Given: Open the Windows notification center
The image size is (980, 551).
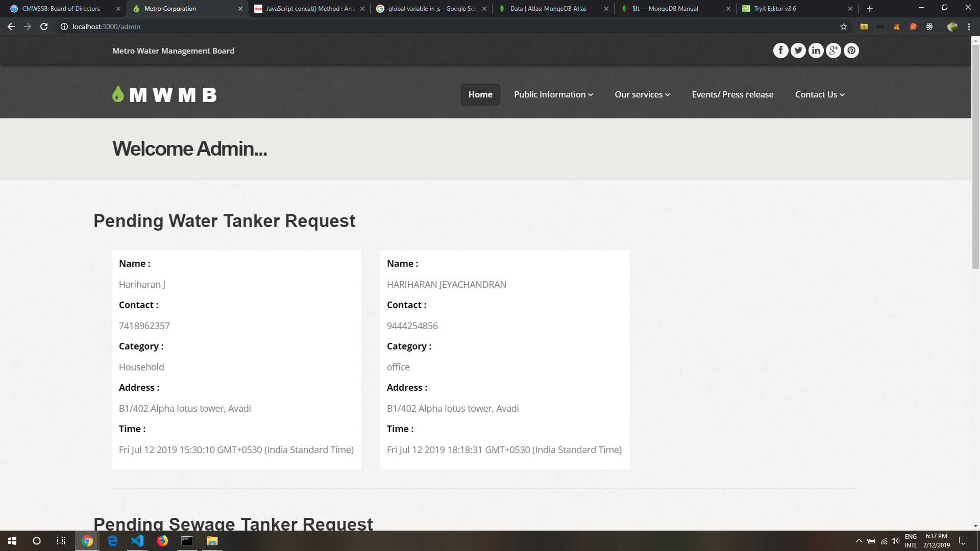Looking at the screenshot, I should pos(963,541).
